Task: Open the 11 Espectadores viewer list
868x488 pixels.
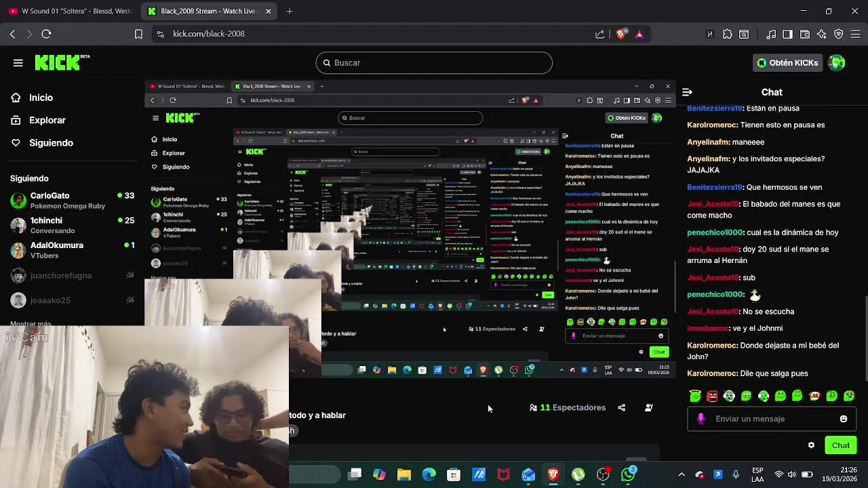Action: (x=568, y=407)
